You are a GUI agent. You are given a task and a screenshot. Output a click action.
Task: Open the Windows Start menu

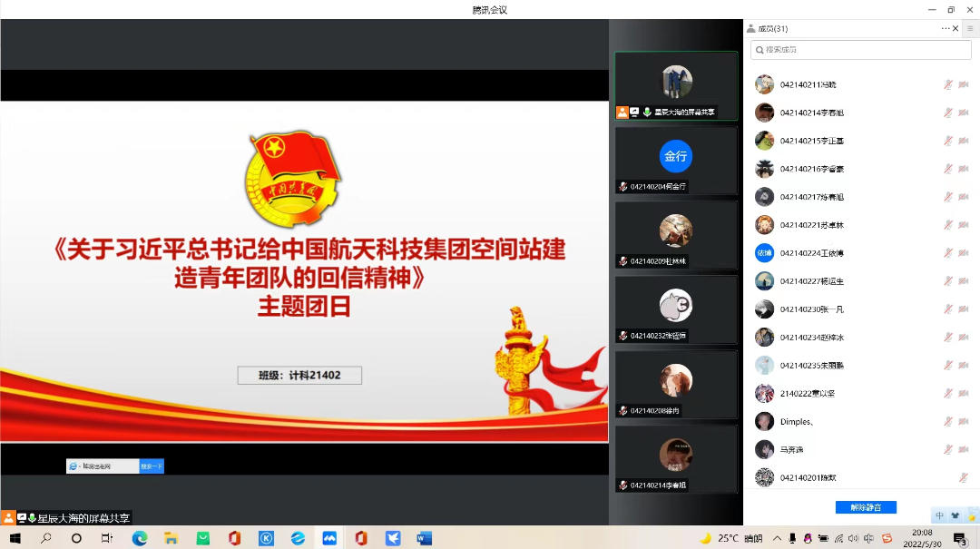click(15, 538)
